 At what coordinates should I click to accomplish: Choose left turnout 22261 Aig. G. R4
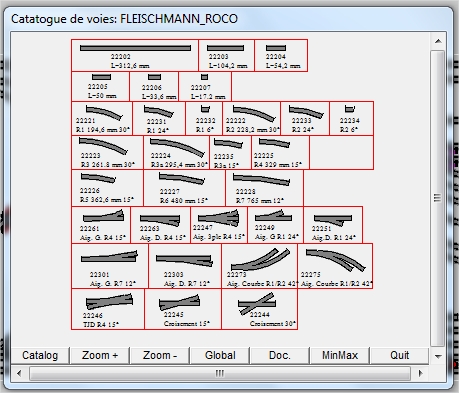pos(101,225)
